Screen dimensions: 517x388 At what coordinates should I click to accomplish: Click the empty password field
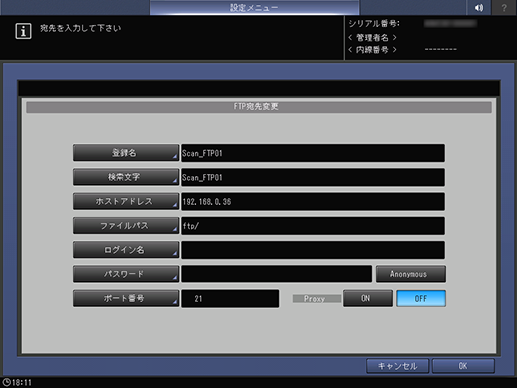276,274
